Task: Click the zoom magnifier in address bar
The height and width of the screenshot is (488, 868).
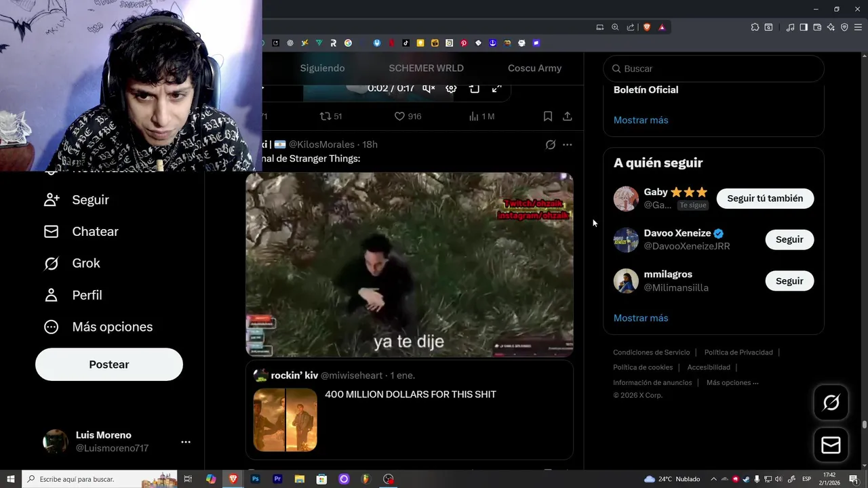Action: pos(615,27)
